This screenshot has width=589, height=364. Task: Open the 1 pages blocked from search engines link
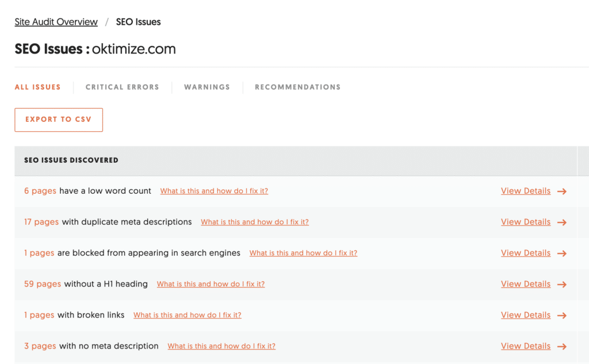[39, 253]
